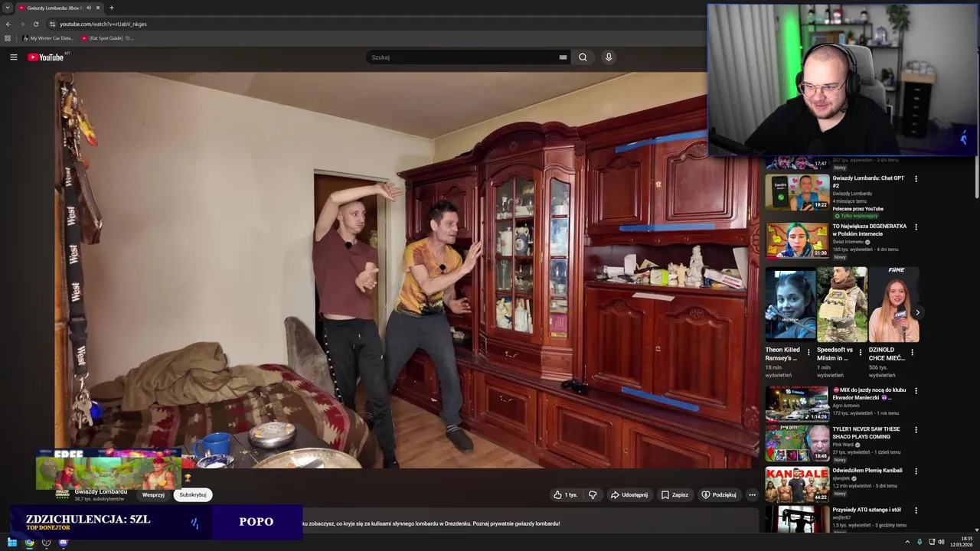Open site information icon in address bar
The width and height of the screenshot is (980, 551).
52,24
